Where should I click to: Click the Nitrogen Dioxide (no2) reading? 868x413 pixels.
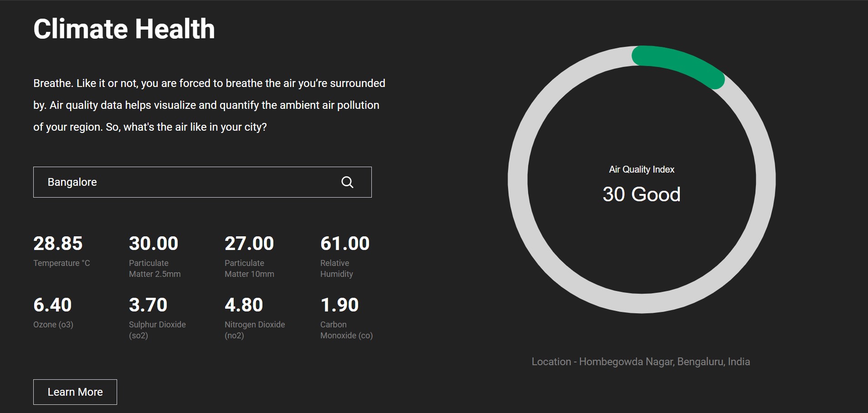tap(244, 306)
